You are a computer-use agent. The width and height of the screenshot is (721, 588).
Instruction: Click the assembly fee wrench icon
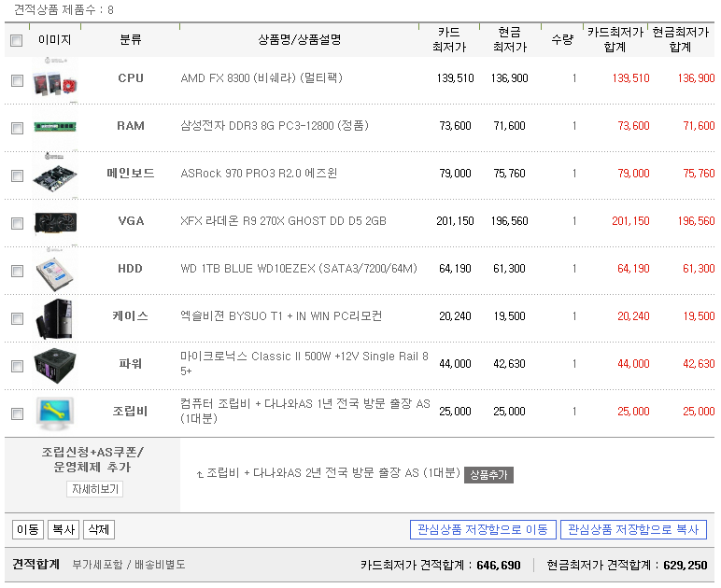point(54,412)
